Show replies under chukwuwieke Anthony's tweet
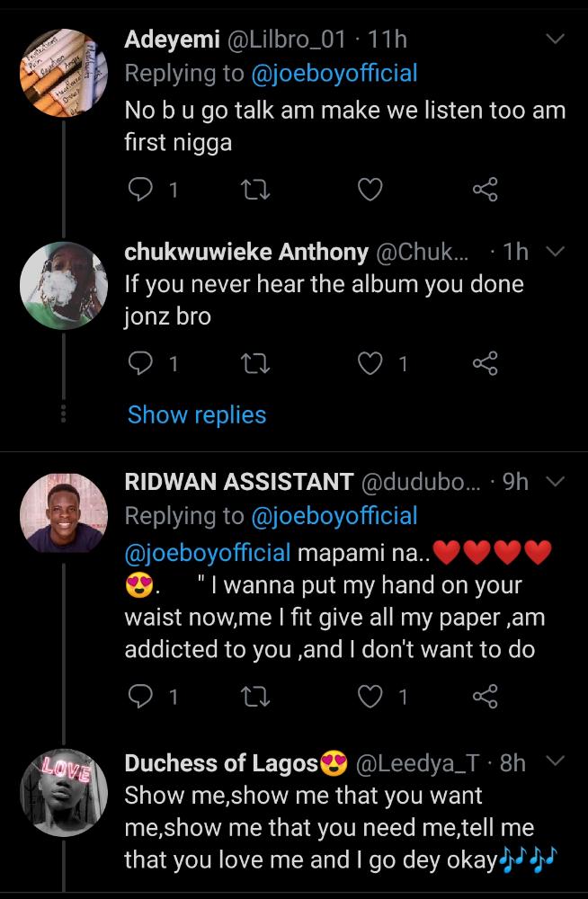Screen dimensions: 588x899 [197, 414]
